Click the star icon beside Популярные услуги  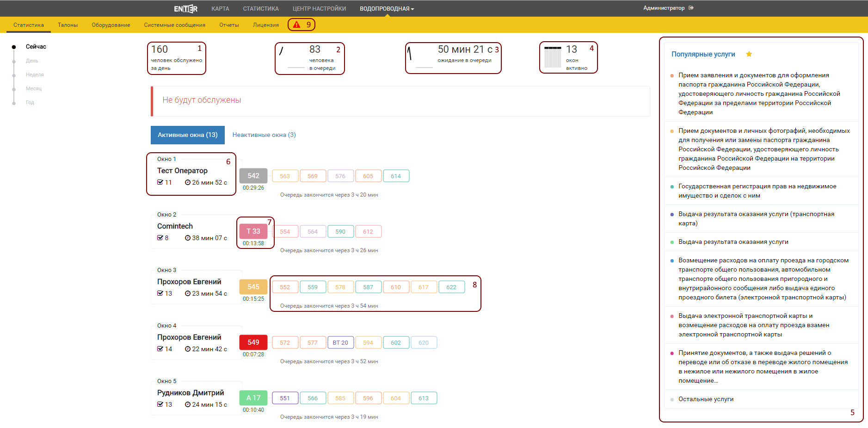click(749, 54)
